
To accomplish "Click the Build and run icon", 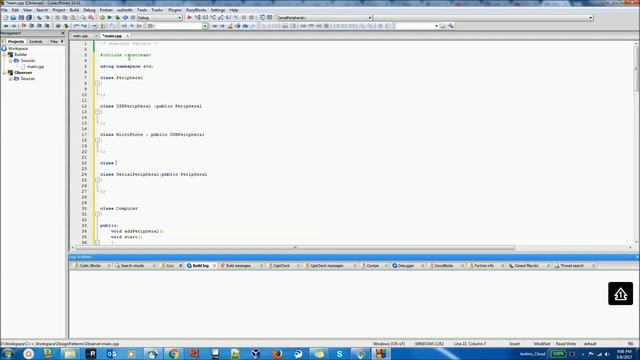I will [x=117, y=18].
